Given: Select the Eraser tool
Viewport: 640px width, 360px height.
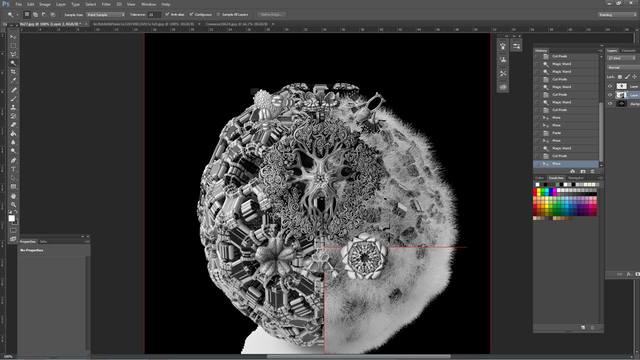Looking at the screenshot, I should tap(13, 125).
